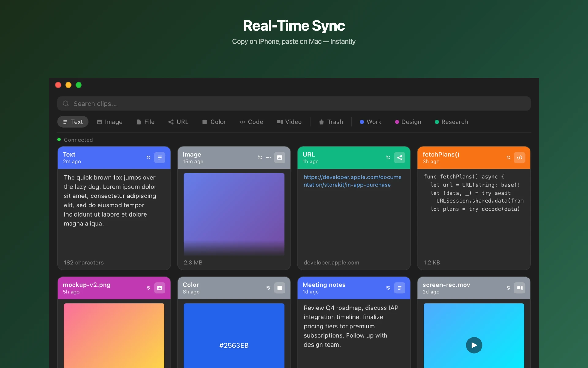Filter clips by Image
Screen dimensions: 588x368
point(110,122)
